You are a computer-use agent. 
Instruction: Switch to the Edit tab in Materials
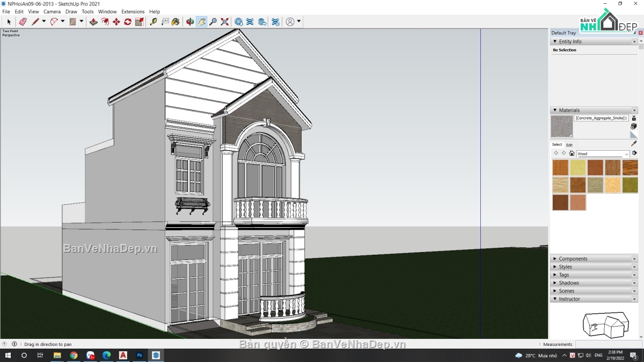569,145
